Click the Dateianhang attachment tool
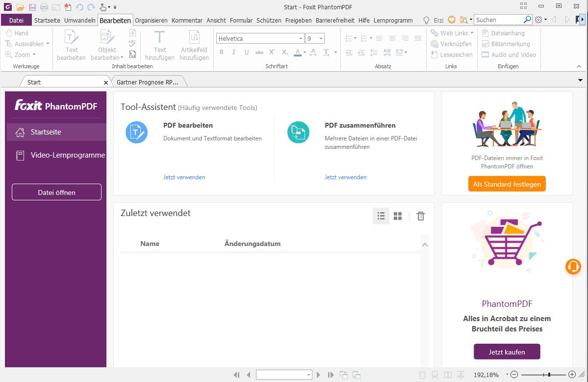588x382 pixels. click(503, 33)
